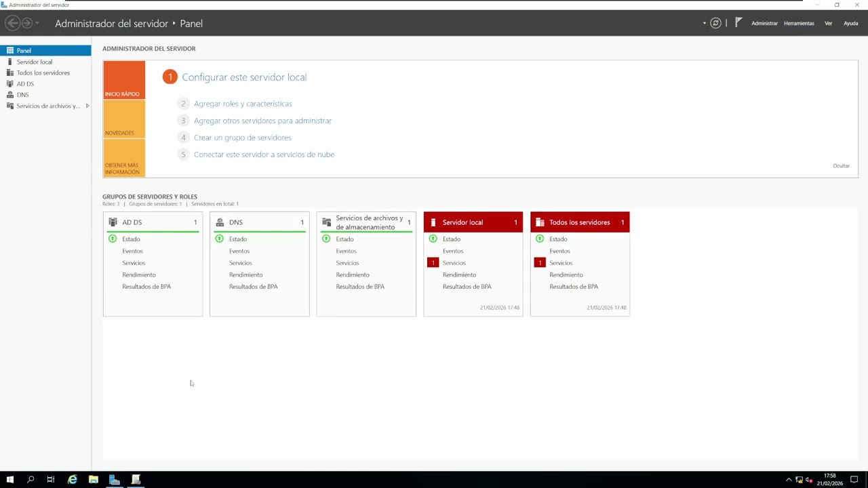868x488 pixels.
Task: Click Conectar este servidor a servicios de nube
Action: 264,155
